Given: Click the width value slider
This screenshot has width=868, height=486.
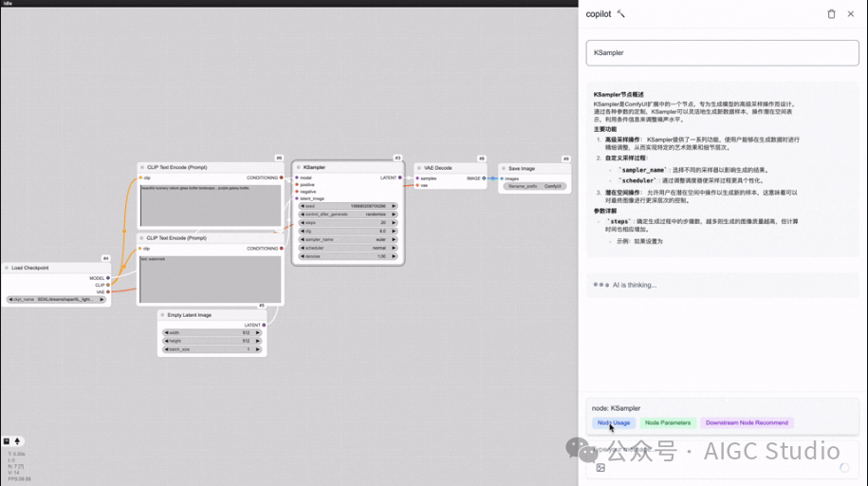Looking at the screenshot, I should click(x=212, y=333).
